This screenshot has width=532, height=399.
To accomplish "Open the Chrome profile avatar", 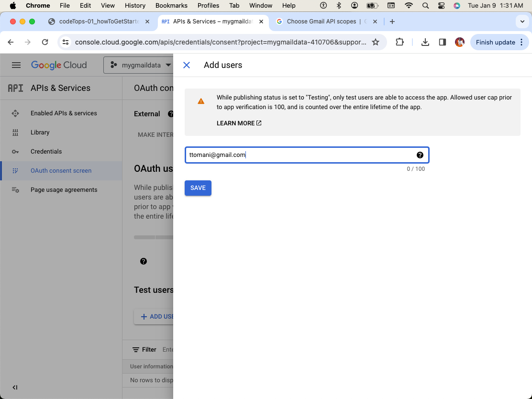I will coord(459,42).
